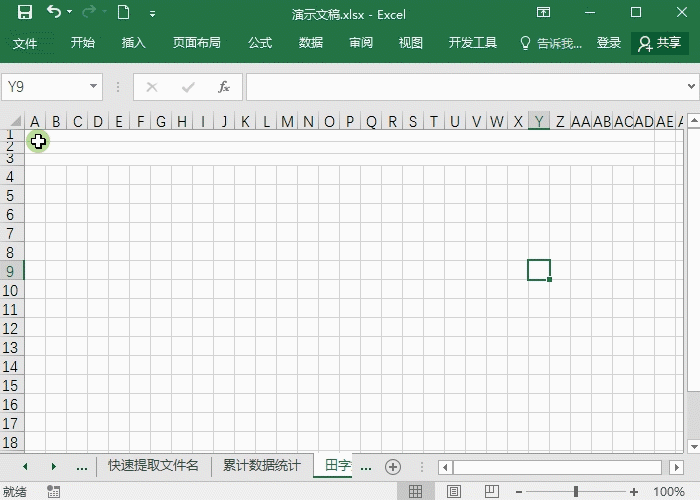700x500 pixels.
Task: Click horizontal scrollbar left arrow
Action: (445, 467)
